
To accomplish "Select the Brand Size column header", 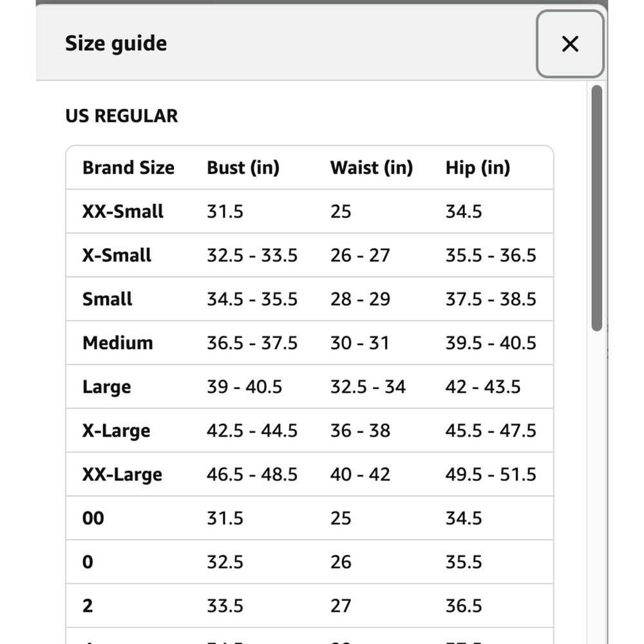I will pos(128,168).
